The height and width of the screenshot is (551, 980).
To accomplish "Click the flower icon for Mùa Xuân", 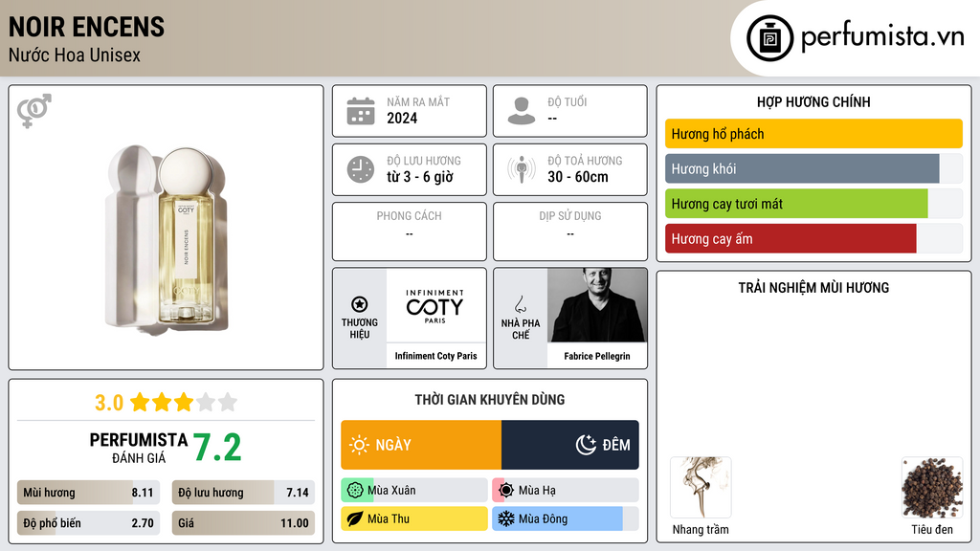I will click(354, 491).
